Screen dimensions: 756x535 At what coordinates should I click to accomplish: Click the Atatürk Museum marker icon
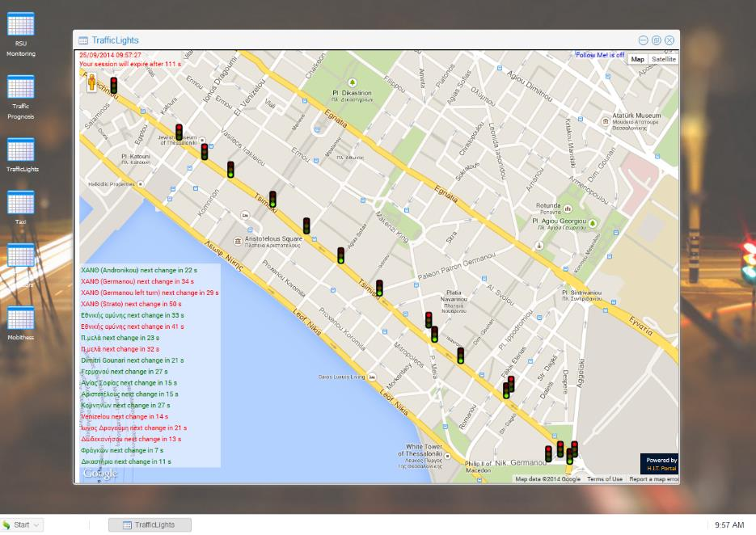(x=606, y=121)
